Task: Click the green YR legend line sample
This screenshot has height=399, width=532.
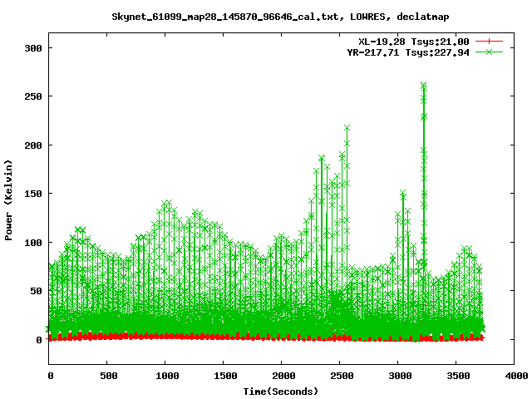Action: 490,52
